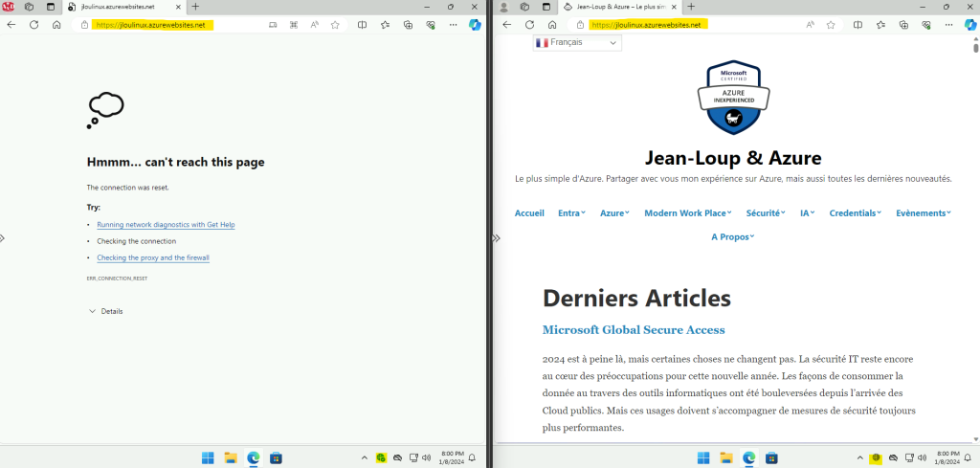Open Read aloud in the left browser
Screen dimensions: 980x468
[x=314, y=25]
